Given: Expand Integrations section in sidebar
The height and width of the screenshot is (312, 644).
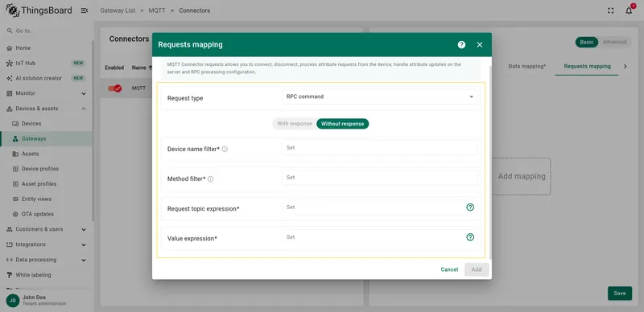Looking at the screenshot, I should [46, 244].
